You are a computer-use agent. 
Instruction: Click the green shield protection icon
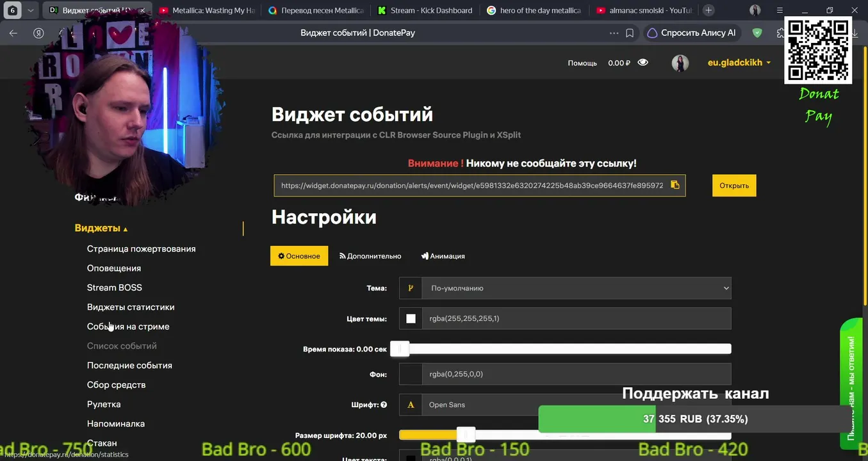(757, 33)
